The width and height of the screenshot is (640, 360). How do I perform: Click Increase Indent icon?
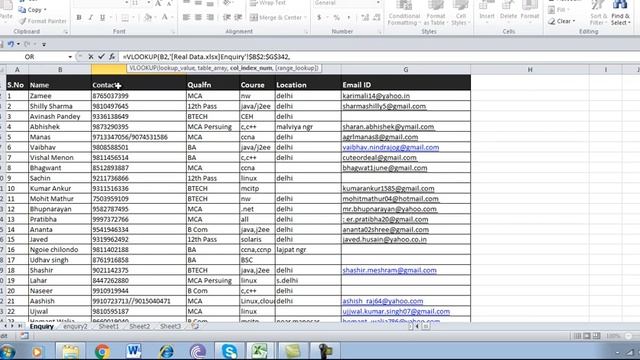point(238,18)
